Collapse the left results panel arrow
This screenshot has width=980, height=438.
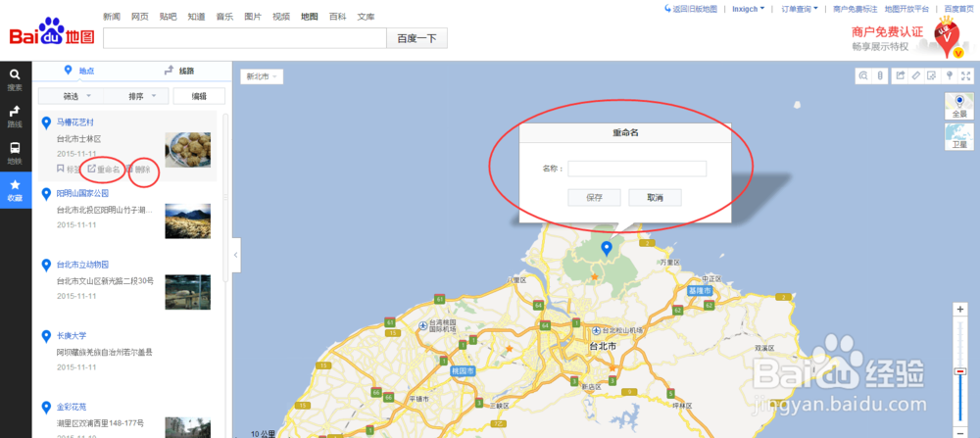235,255
